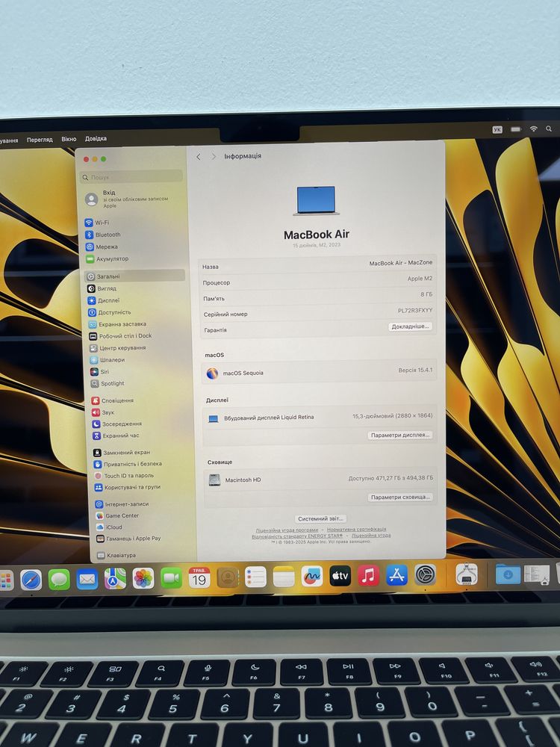The height and width of the screenshot is (747, 560).
Task: Open Touch ID та пароль settings
Action: tap(124, 475)
